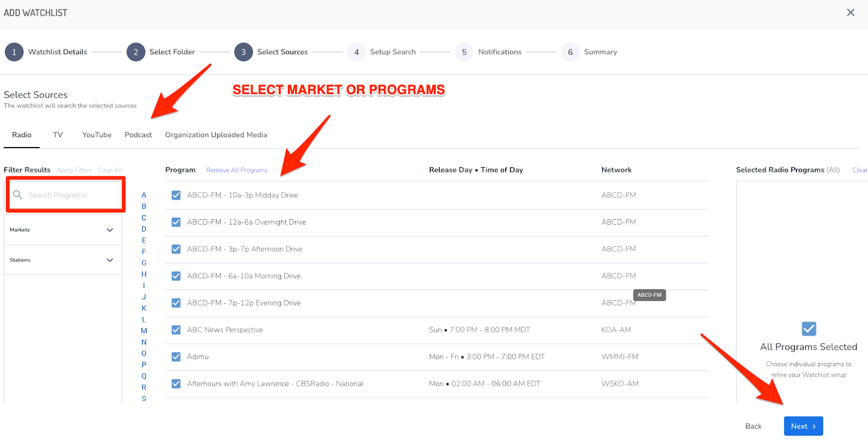Click the All Programs Selected checkmark icon
Image resolution: width=868 pixels, height=440 pixels.
coord(808,329)
